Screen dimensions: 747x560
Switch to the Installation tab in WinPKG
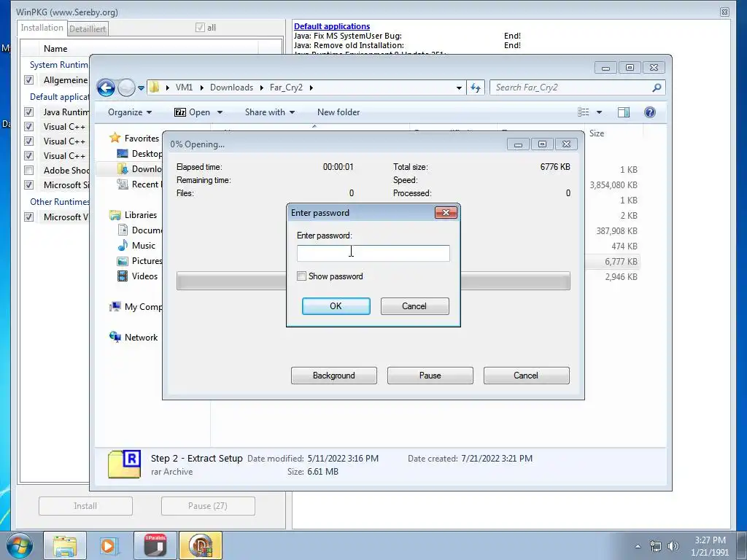pos(42,28)
